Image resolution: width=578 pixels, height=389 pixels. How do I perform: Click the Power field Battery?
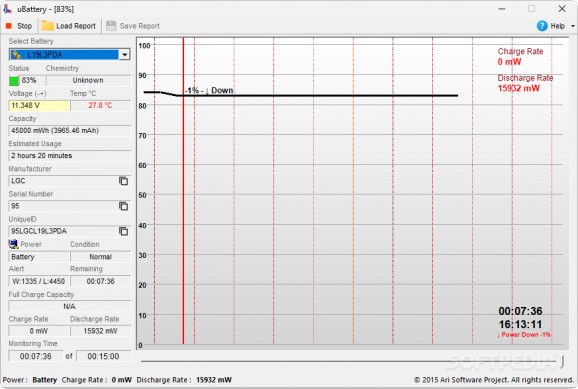[x=39, y=257]
